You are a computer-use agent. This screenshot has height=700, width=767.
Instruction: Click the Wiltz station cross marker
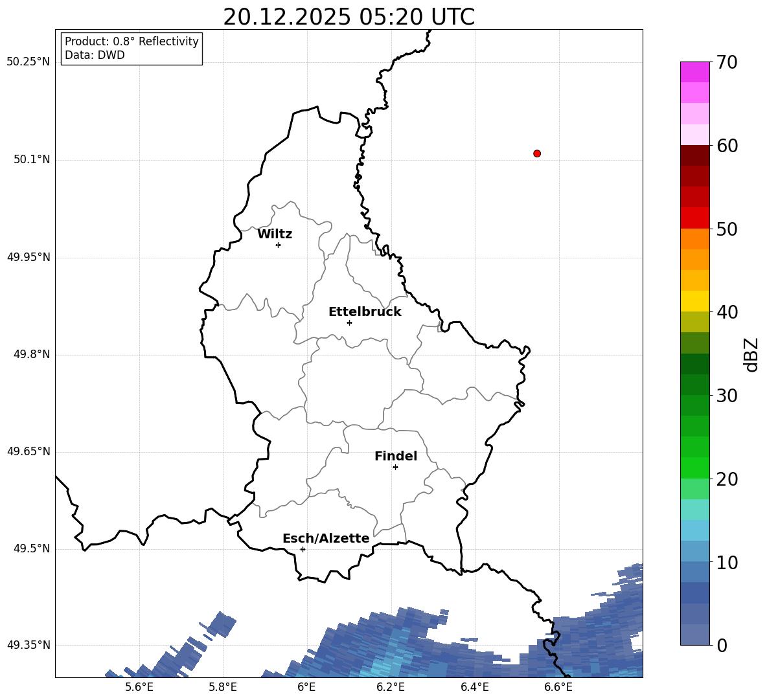point(279,245)
